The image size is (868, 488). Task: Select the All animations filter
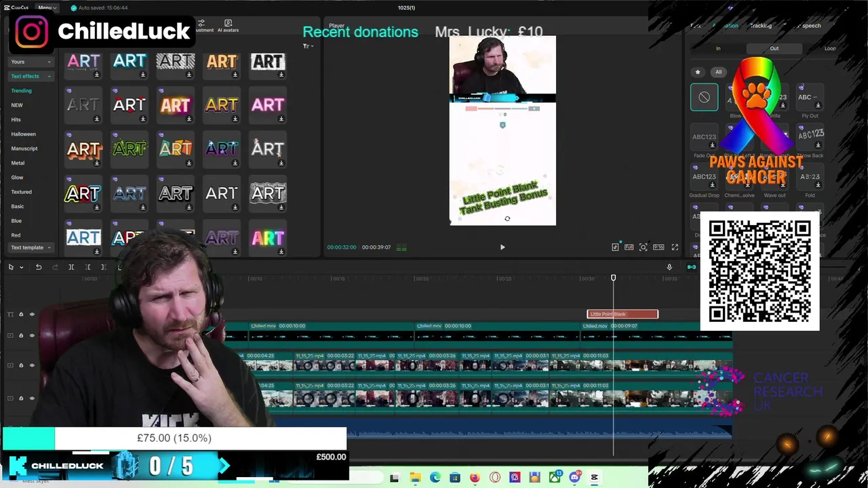click(718, 72)
